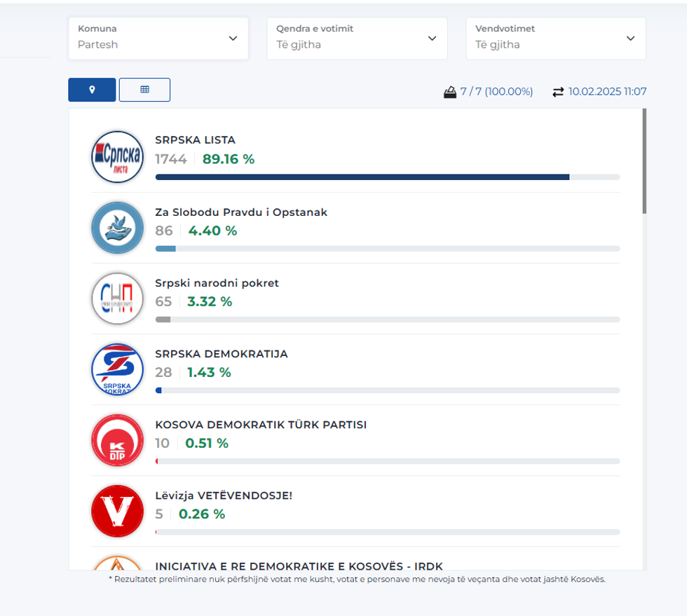Click the KDTP Turkish party logo
Image resolution: width=687 pixels, height=616 pixels.
point(117,440)
